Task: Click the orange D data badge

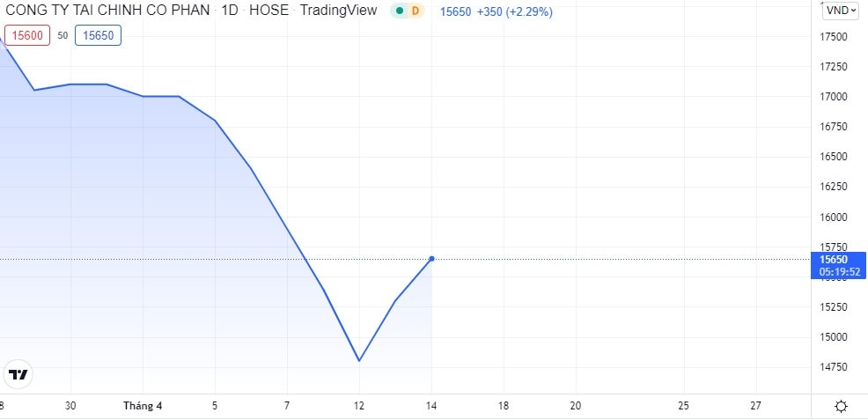Action: tap(416, 11)
